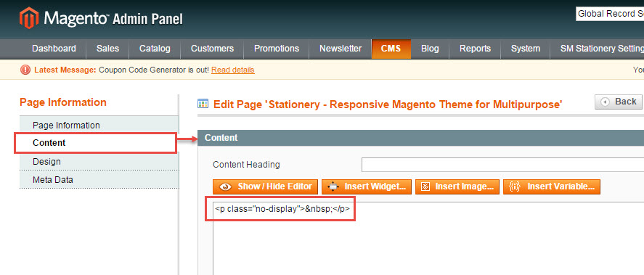644x275 pixels.
Task: Open the Newsletter menu
Action: (x=341, y=49)
